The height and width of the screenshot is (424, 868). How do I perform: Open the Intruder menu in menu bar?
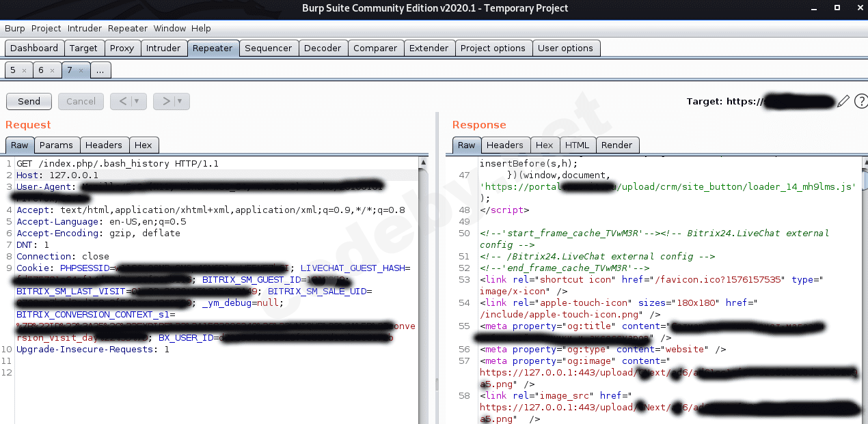click(85, 28)
